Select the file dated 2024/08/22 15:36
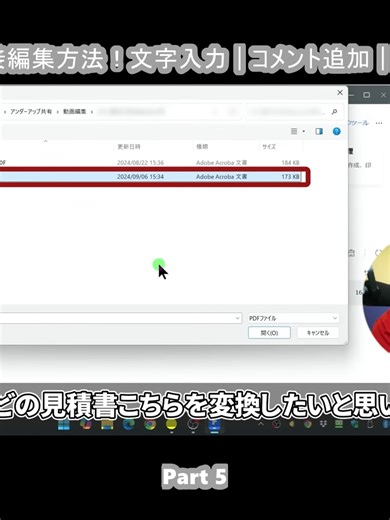390x520 pixels. point(150,163)
